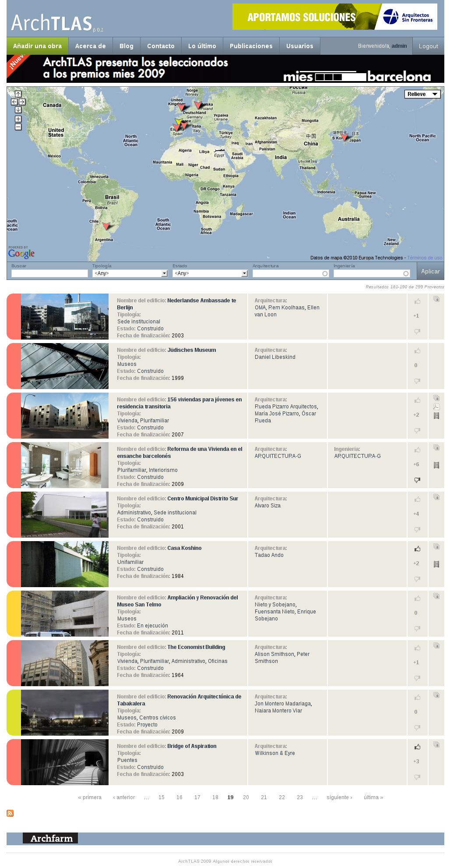Toggle thumbs-down on Reforma de una Vivienda

coord(417,480)
